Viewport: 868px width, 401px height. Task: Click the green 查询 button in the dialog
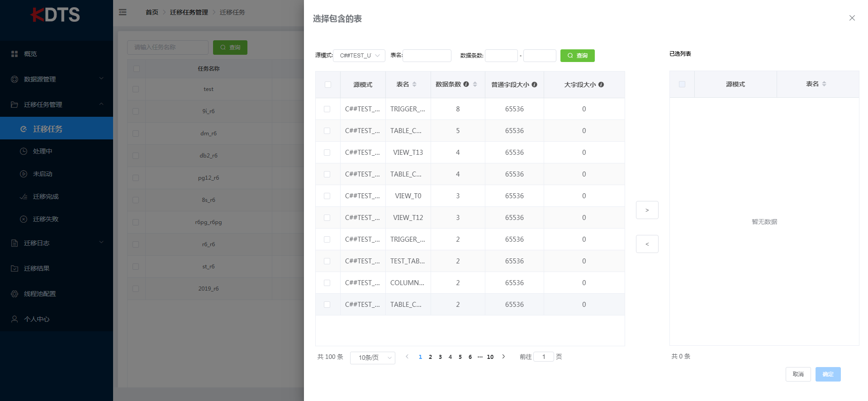[577, 56]
